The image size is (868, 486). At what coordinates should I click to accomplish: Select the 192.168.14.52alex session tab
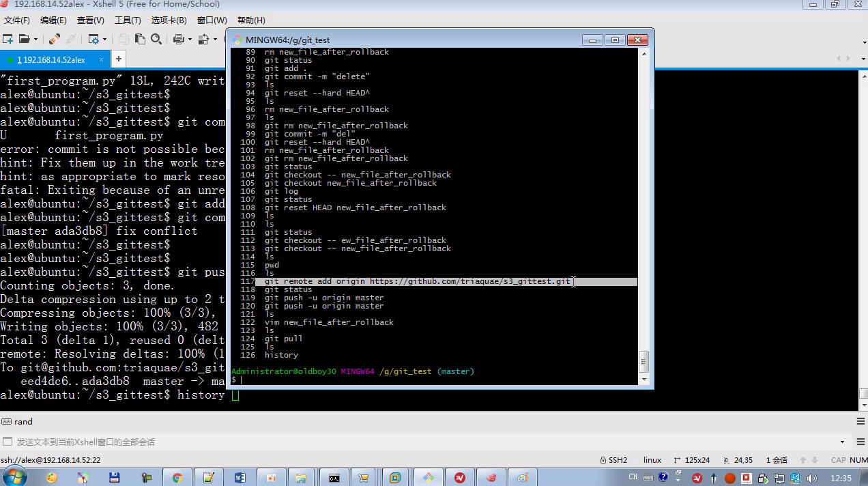(x=51, y=59)
